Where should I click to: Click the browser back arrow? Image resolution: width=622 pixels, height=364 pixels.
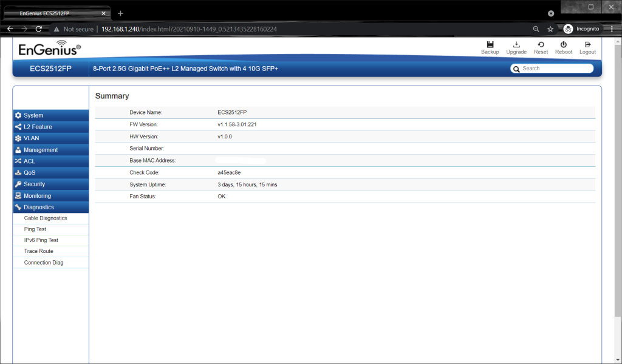coord(10,29)
